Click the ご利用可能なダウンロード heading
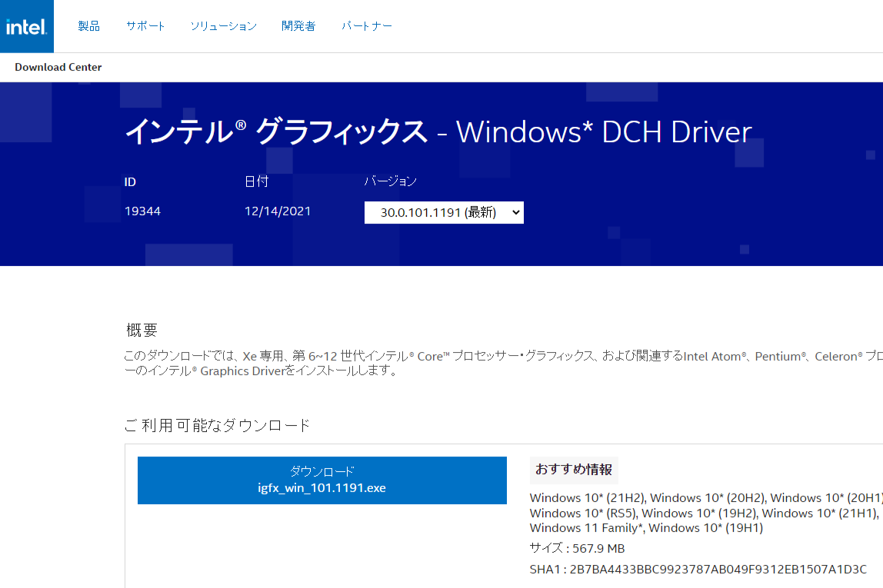Viewport: 883px width, 588px height. click(x=217, y=425)
